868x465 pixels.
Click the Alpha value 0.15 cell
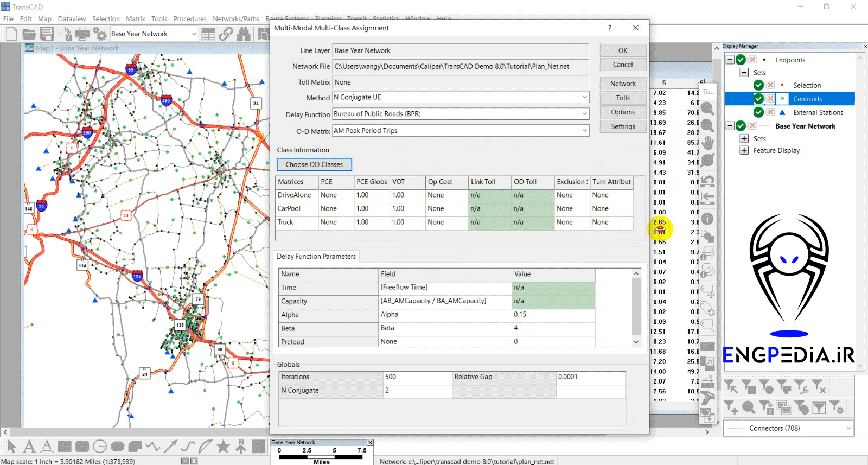pos(553,315)
